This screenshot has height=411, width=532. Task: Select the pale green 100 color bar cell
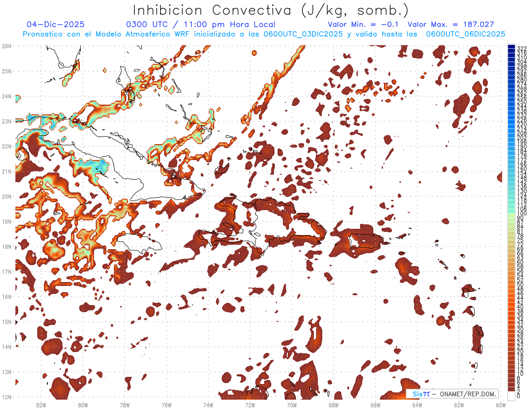(x=511, y=215)
